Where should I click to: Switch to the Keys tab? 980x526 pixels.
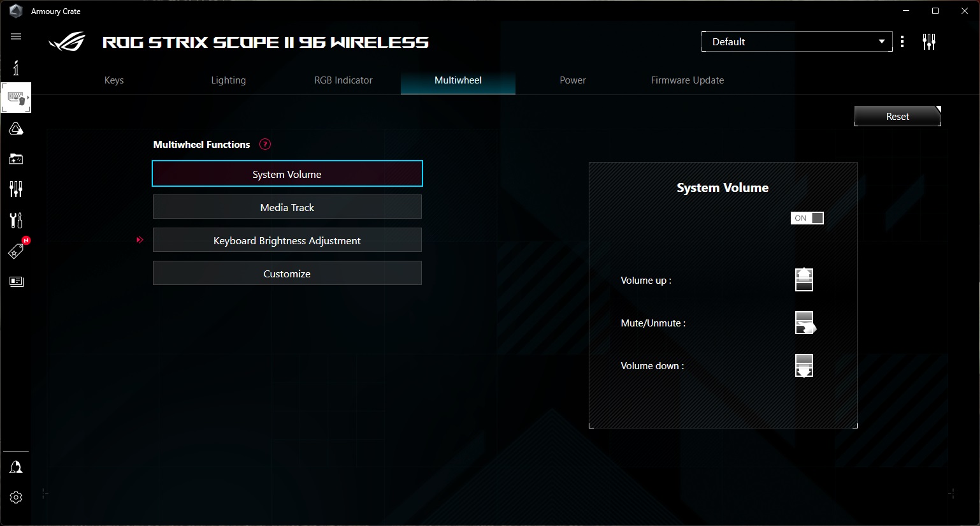point(114,80)
